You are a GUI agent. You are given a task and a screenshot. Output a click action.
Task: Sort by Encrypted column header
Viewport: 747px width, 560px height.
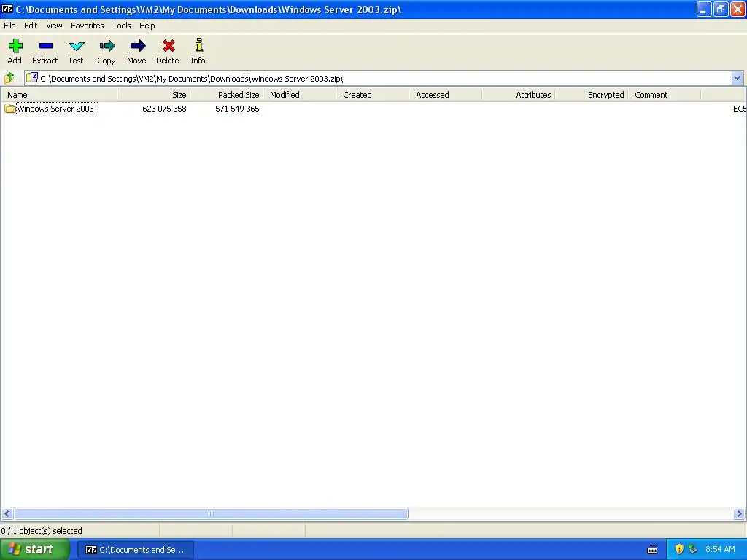(591, 95)
